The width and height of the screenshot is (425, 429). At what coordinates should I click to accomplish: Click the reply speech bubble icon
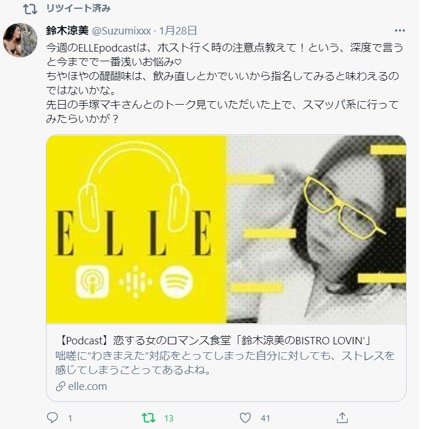(x=52, y=417)
